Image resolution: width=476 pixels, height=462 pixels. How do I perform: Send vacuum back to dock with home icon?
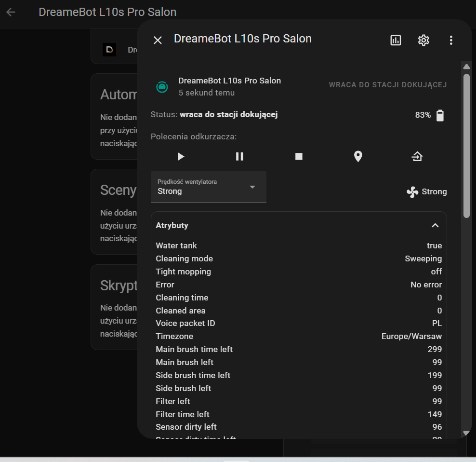[x=417, y=157]
